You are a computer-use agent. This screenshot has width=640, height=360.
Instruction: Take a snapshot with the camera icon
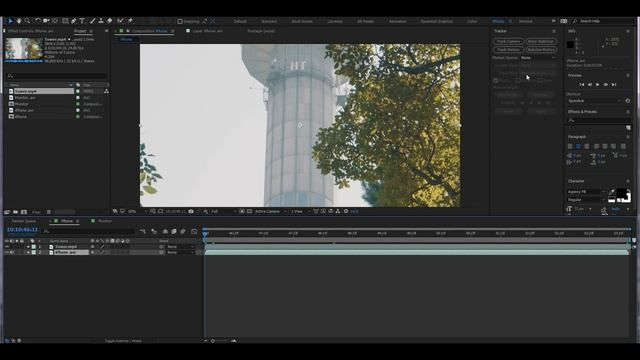tap(191, 211)
